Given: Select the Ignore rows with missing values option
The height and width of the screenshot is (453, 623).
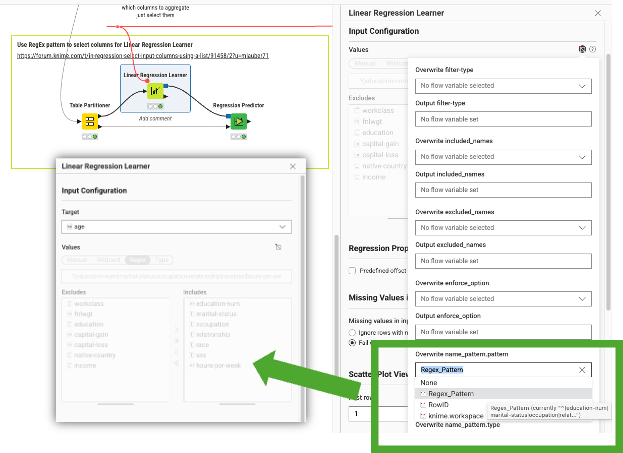Looking at the screenshot, I should click(352, 331).
